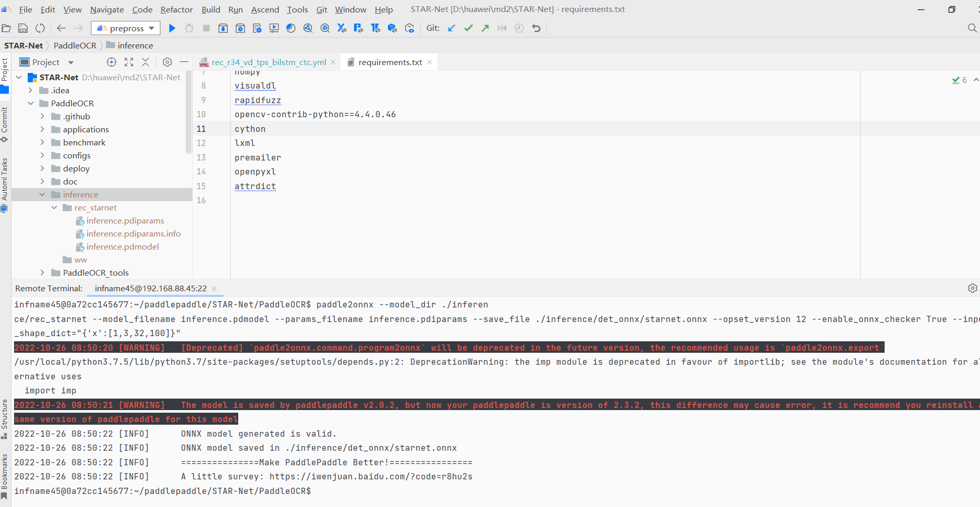Expand the applications folder
The image size is (980, 507).
pyautogui.click(x=42, y=129)
